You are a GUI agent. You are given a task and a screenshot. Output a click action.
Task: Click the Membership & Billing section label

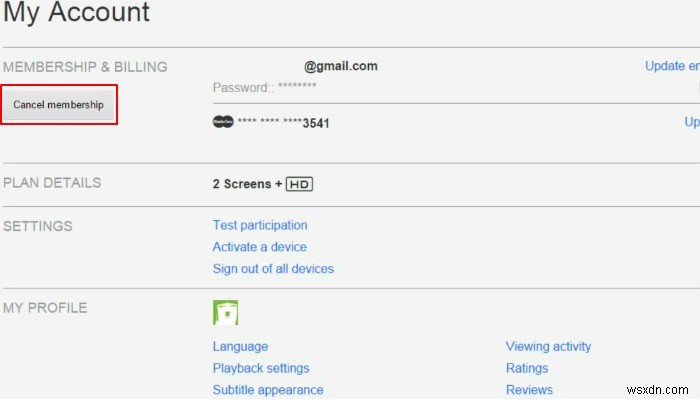tap(85, 67)
